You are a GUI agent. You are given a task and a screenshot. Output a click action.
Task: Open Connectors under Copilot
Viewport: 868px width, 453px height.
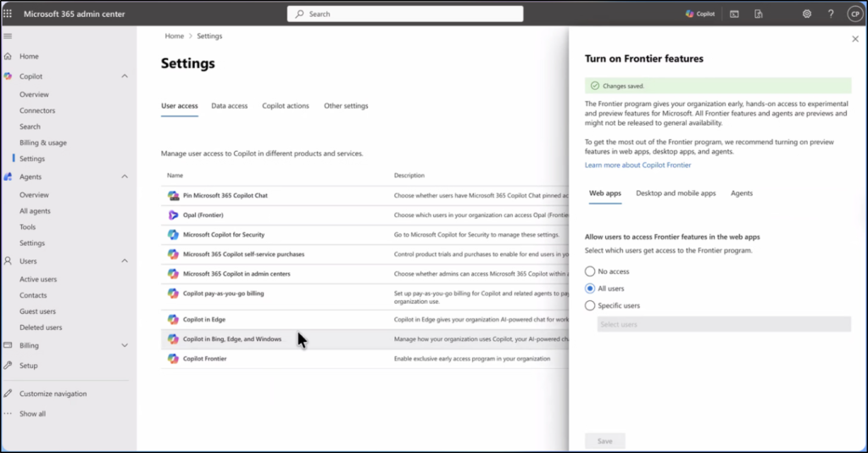pyautogui.click(x=37, y=110)
